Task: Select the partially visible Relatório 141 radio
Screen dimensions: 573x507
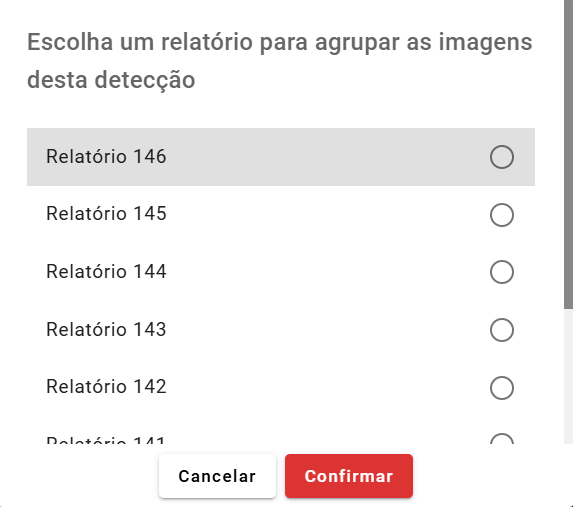Action: pyautogui.click(x=502, y=439)
